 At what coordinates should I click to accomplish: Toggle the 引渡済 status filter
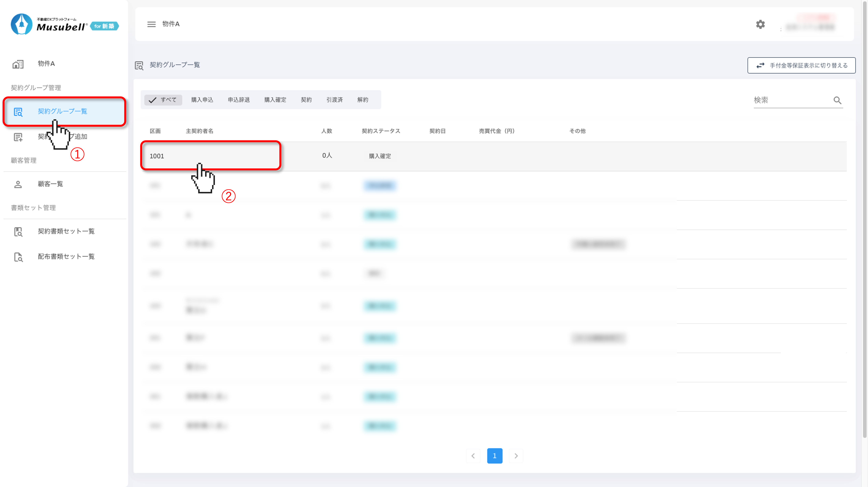click(x=334, y=100)
